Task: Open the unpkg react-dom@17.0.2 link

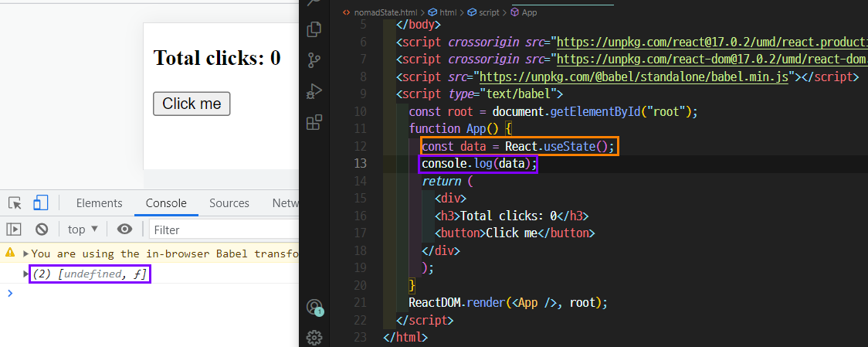Action: [712, 60]
